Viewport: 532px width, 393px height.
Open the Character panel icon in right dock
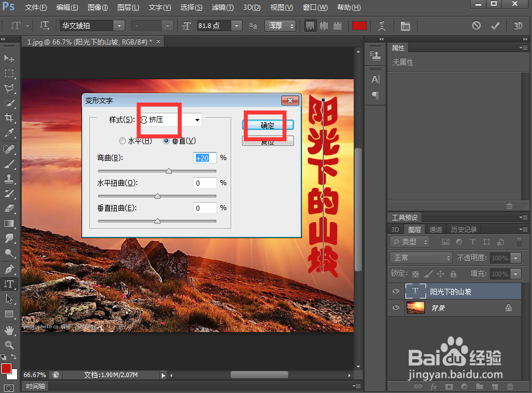pos(375,80)
